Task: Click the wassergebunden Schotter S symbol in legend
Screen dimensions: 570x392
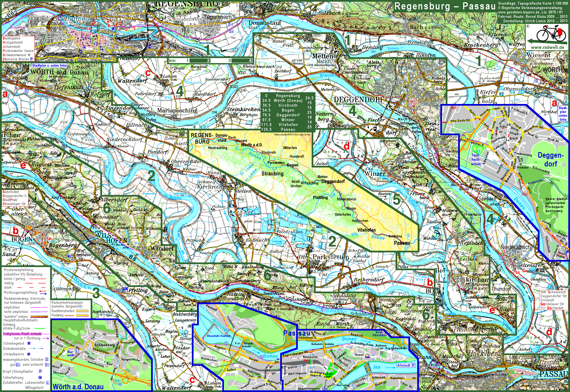Action: (47, 360)
